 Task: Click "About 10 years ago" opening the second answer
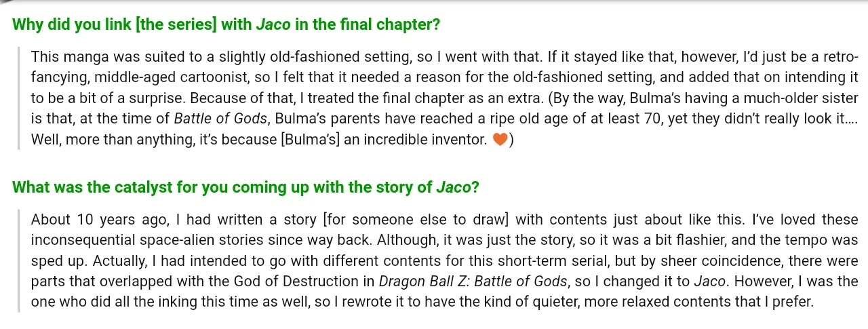pyautogui.click(x=86, y=220)
